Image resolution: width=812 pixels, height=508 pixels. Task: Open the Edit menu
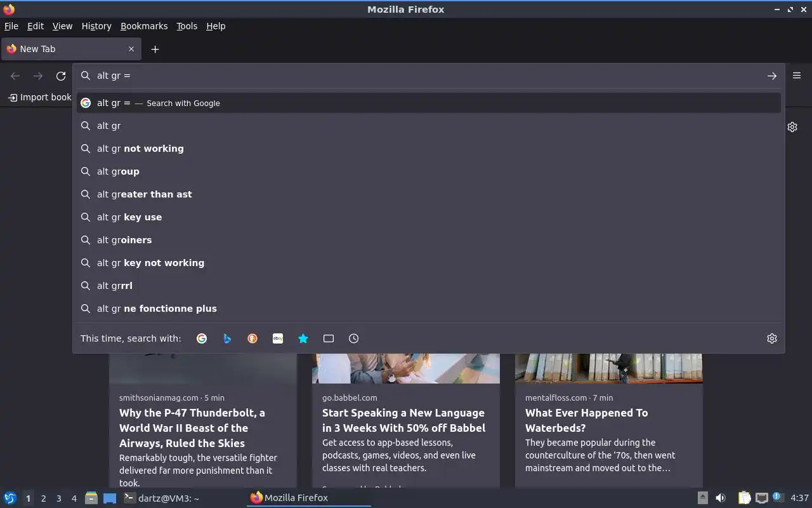pyautogui.click(x=36, y=26)
